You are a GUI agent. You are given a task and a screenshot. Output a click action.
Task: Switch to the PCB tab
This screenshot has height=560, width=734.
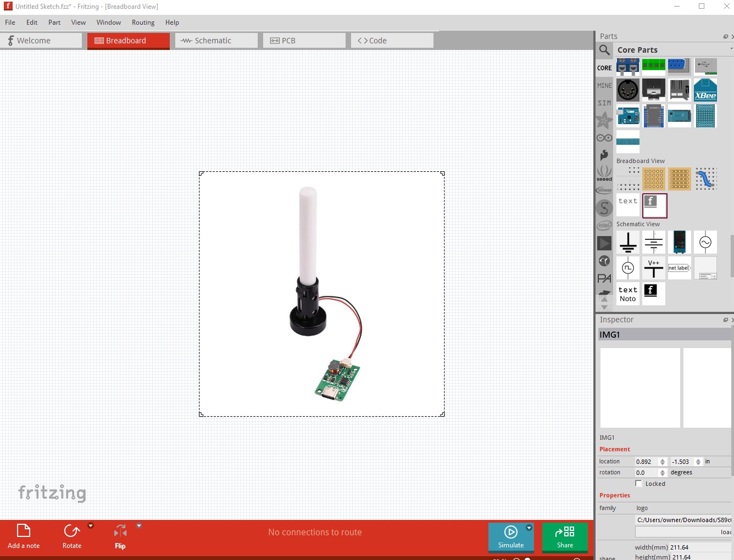pyautogui.click(x=304, y=41)
